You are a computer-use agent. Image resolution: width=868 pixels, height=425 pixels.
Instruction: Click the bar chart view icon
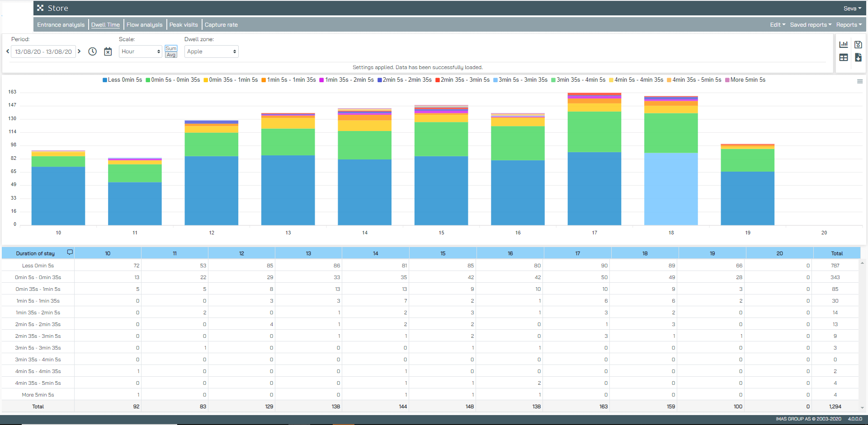point(843,44)
